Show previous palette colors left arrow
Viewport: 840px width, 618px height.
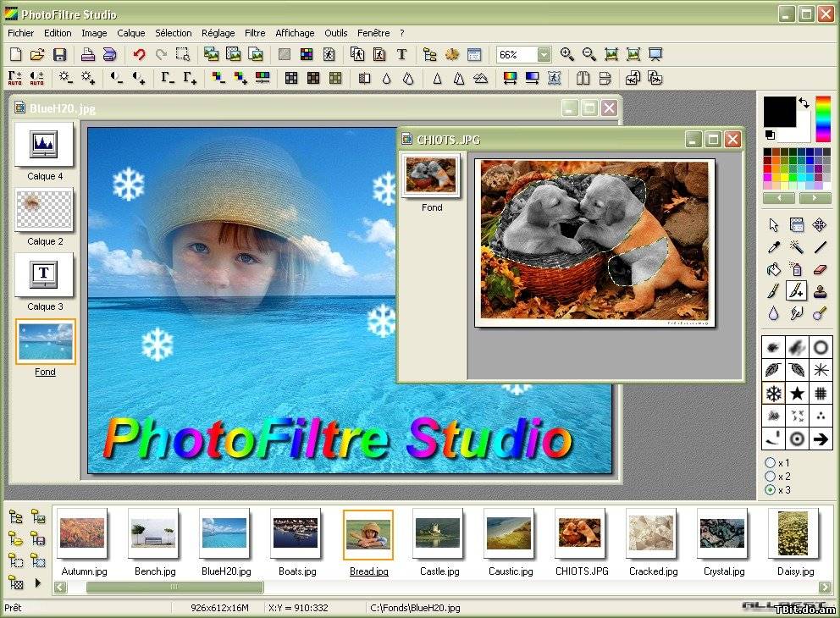(779, 198)
